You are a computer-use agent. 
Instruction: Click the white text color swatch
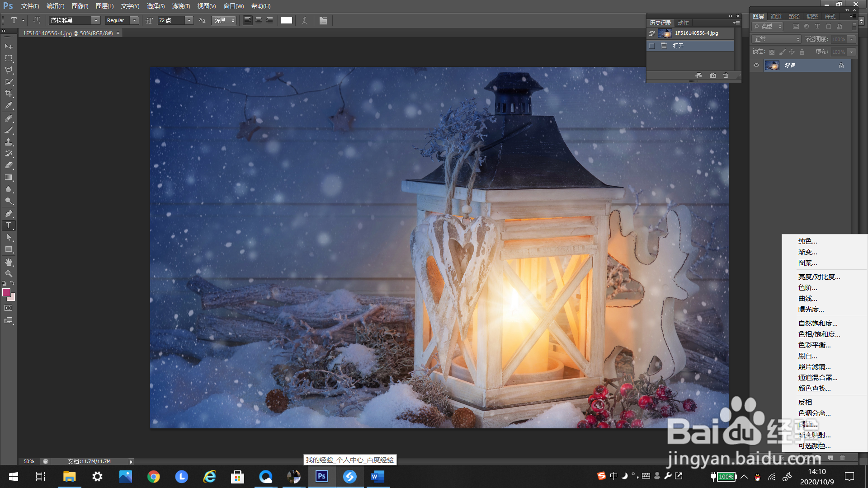tap(287, 21)
